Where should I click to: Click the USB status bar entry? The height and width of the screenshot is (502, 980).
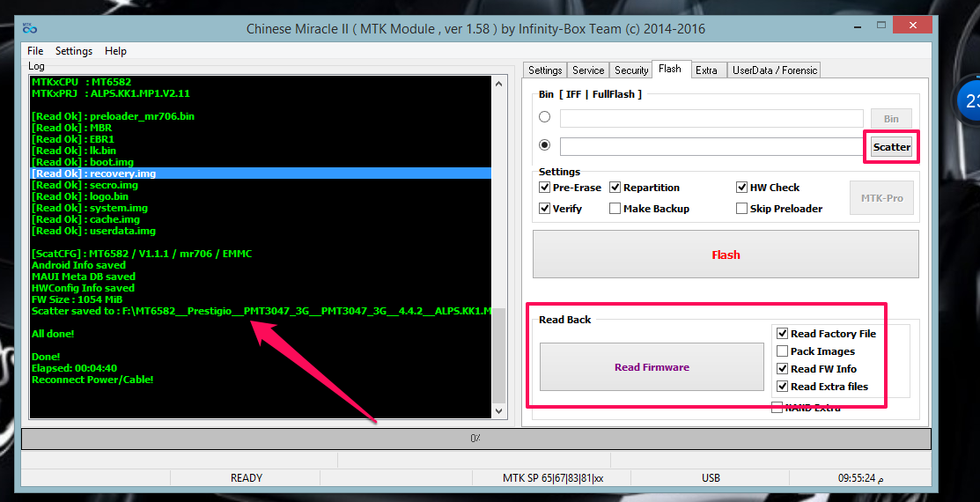click(x=711, y=478)
